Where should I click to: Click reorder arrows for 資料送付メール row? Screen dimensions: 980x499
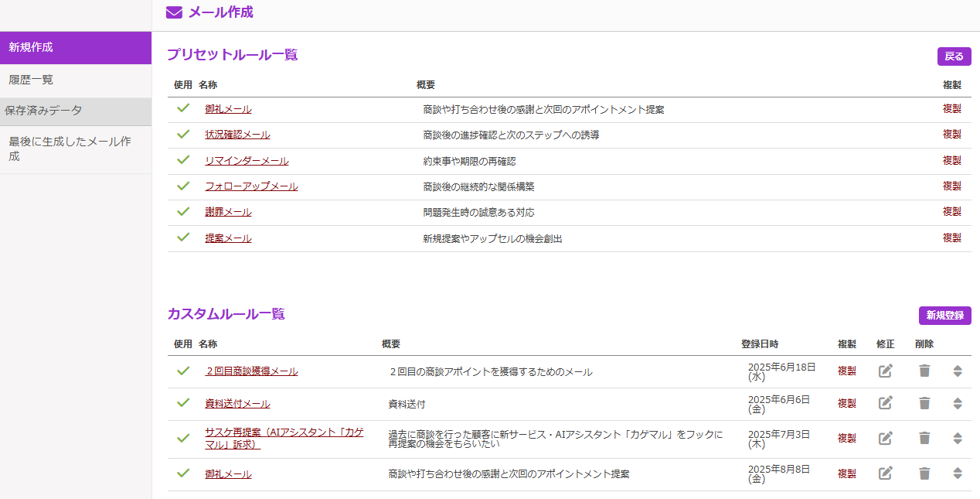coord(958,403)
